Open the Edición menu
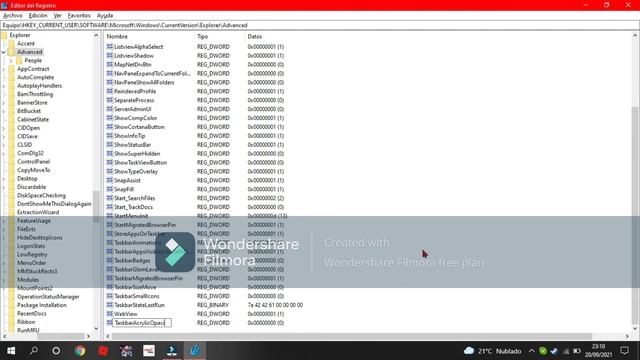Image resolution: width=640 pixels, height=360 pixels. click(x=38, y=16)
